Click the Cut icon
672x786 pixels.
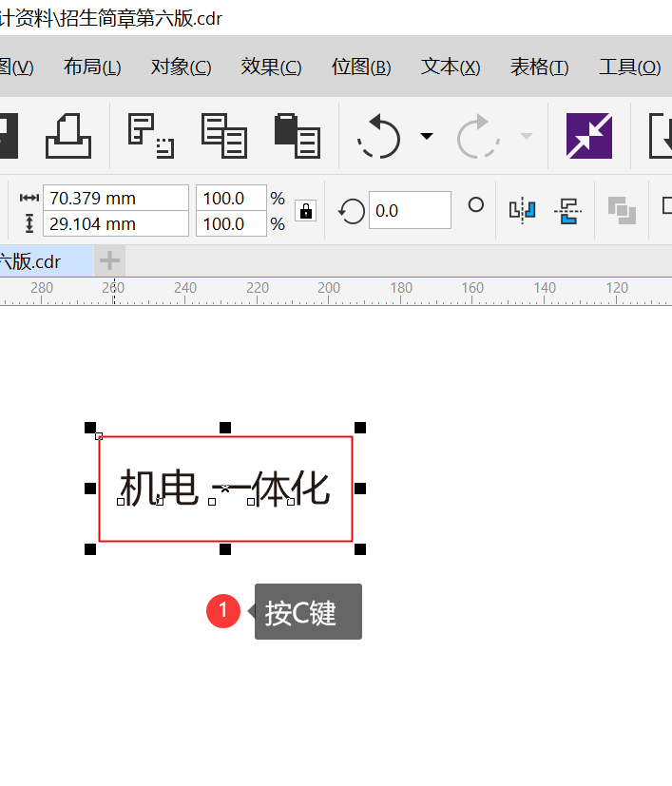[150, 136]
